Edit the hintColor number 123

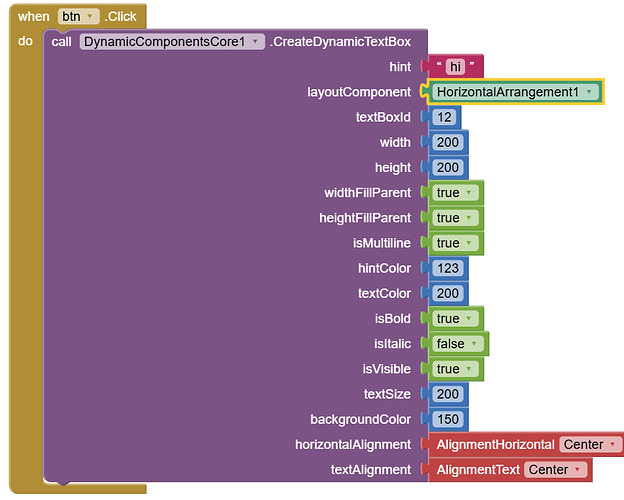click(448, 268)
